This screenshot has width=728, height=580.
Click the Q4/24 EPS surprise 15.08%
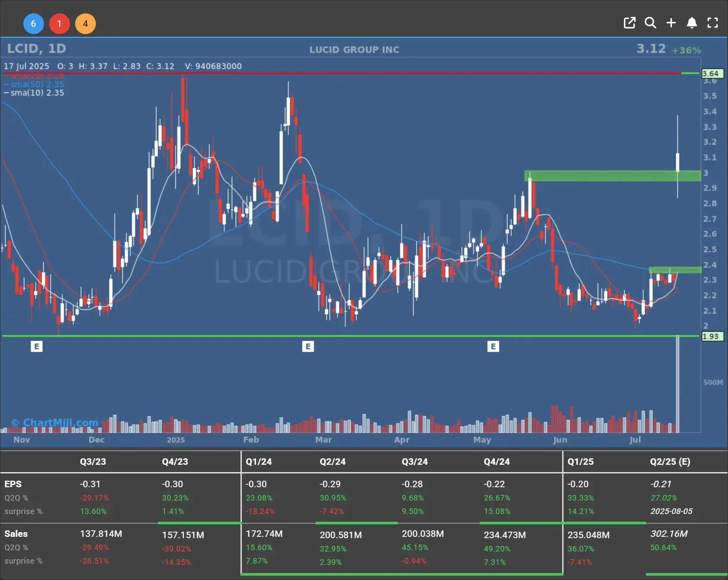point(497,511)
